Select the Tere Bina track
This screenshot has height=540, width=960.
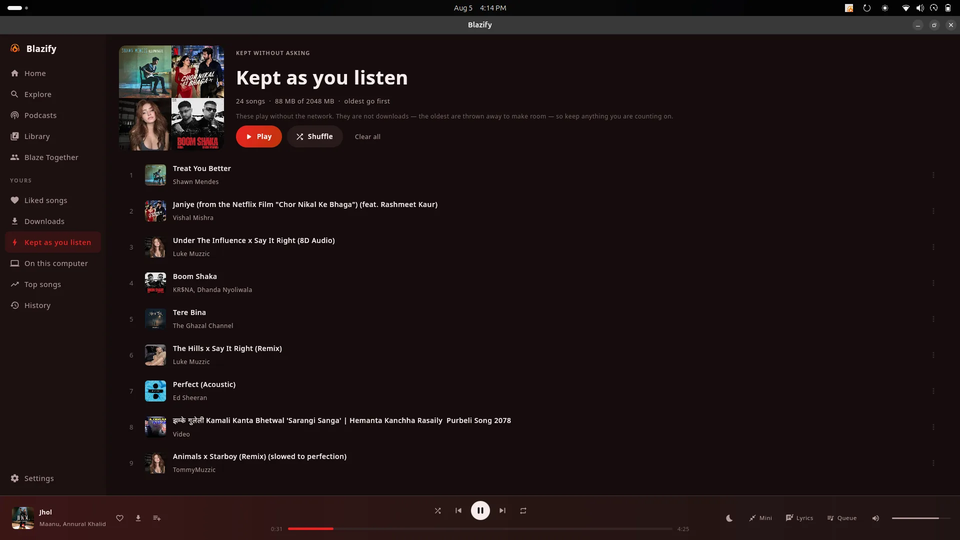(530, 319)
